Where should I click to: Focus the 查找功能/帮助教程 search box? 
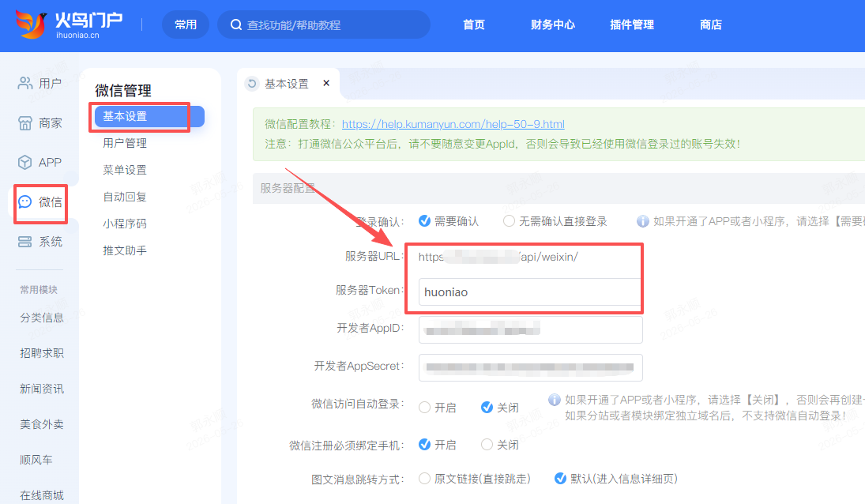324,24
